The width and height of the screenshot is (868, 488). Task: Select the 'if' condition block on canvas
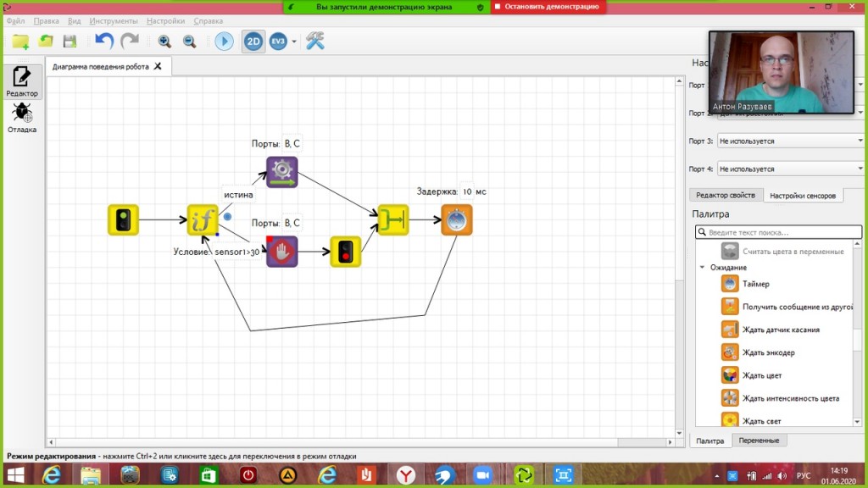[203, 220]
